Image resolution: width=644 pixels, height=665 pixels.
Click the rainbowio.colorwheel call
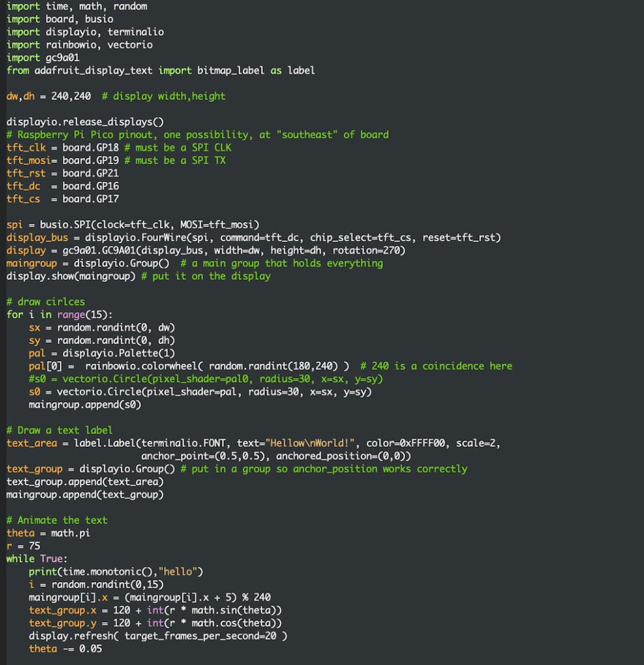click(x=217, y=366)
